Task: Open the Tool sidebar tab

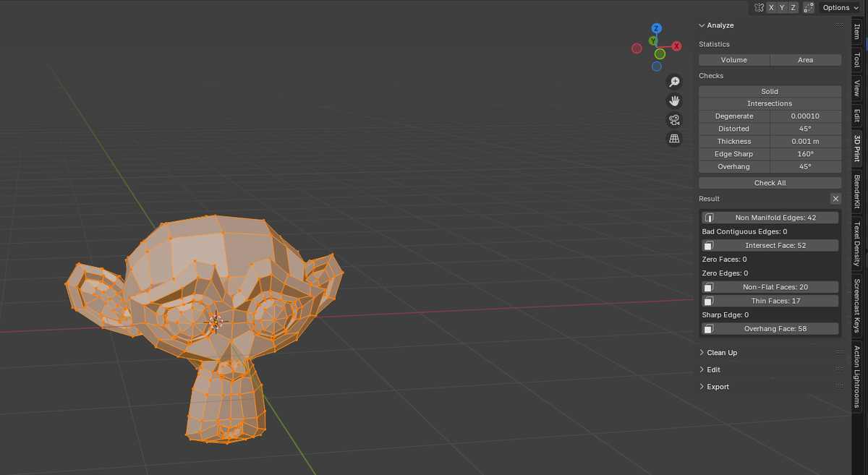Action: 857,59
